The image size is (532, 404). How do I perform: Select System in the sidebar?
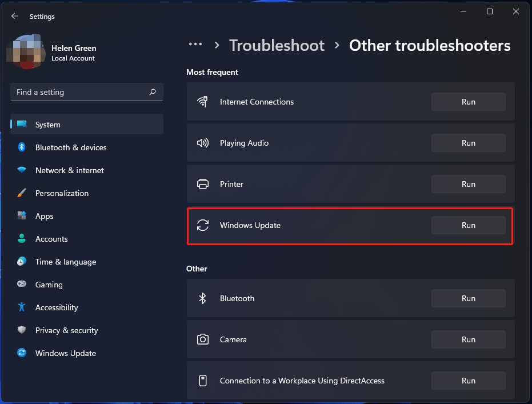[x=87, y=124]
